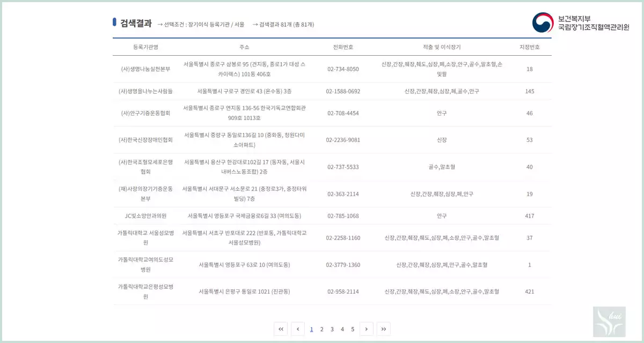
Task: Go to page 2 of results
Action: [x=321, y=329]
